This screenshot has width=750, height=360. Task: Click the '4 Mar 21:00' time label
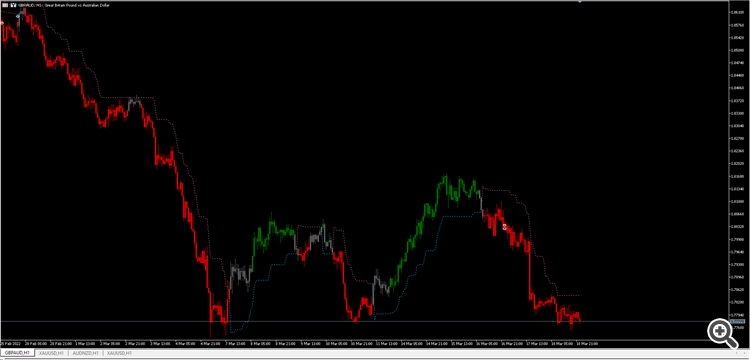coord(210,344)
